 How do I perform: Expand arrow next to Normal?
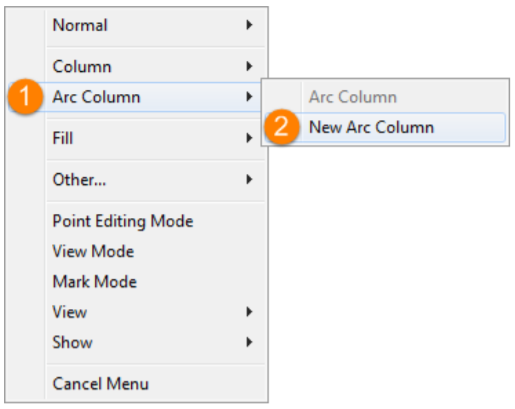tap(249, 25)
